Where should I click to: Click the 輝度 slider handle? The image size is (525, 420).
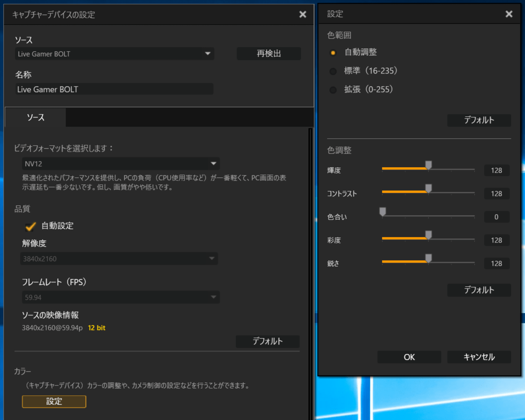(x=428, y=165)
